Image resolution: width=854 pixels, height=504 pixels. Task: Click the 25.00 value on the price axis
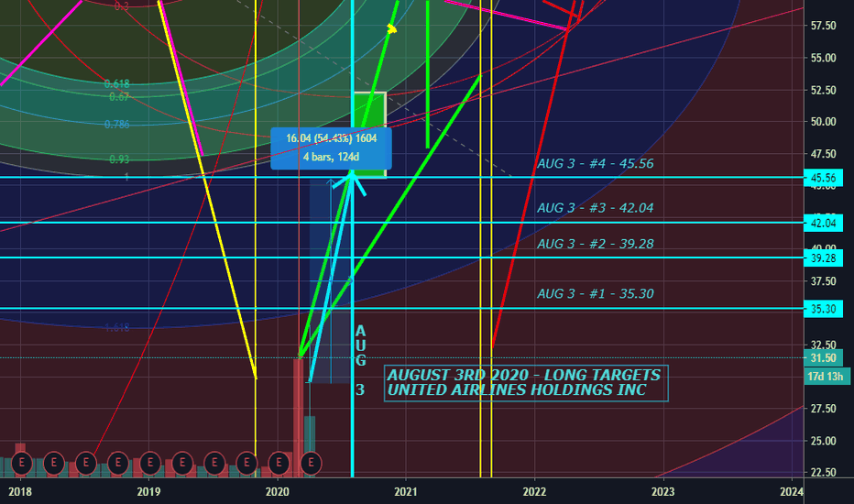coord(823,441)
